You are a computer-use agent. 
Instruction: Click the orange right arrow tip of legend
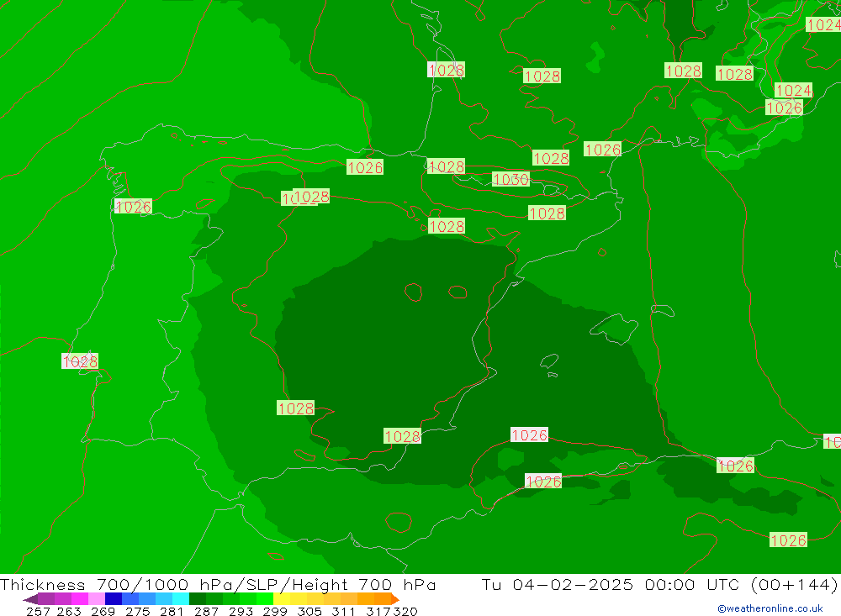[x=395, y=599]
